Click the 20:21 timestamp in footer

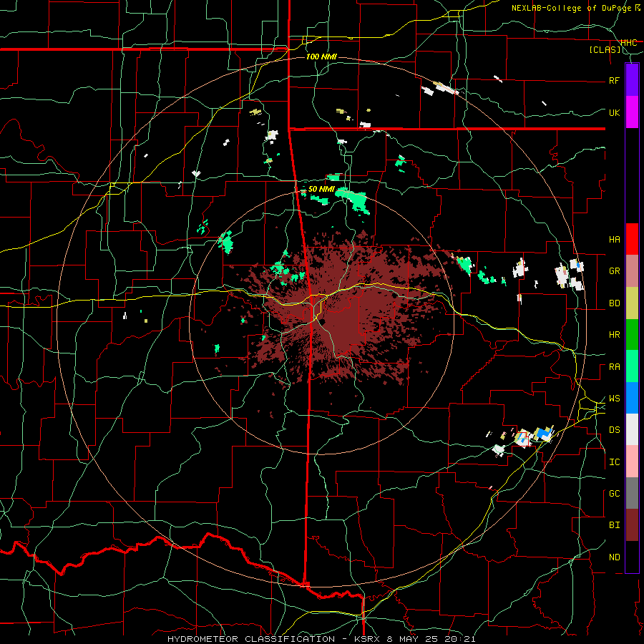click(459, 639)
